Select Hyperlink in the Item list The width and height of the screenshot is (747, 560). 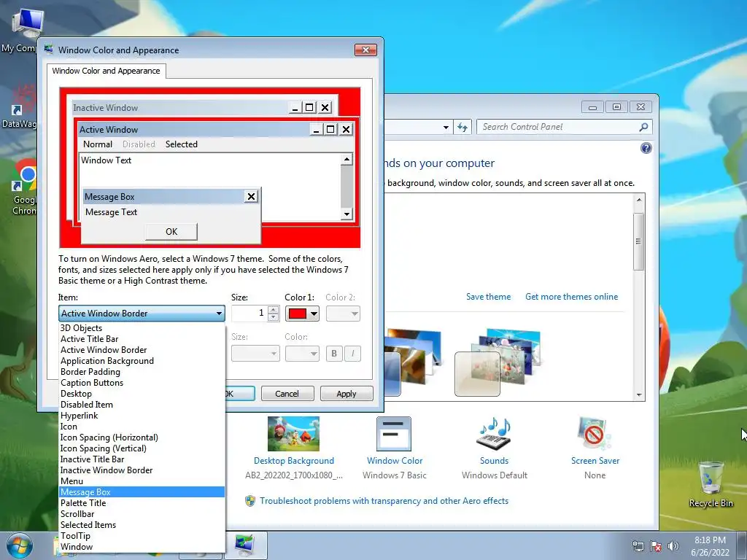pyautogui.click(x=142, y=415)
